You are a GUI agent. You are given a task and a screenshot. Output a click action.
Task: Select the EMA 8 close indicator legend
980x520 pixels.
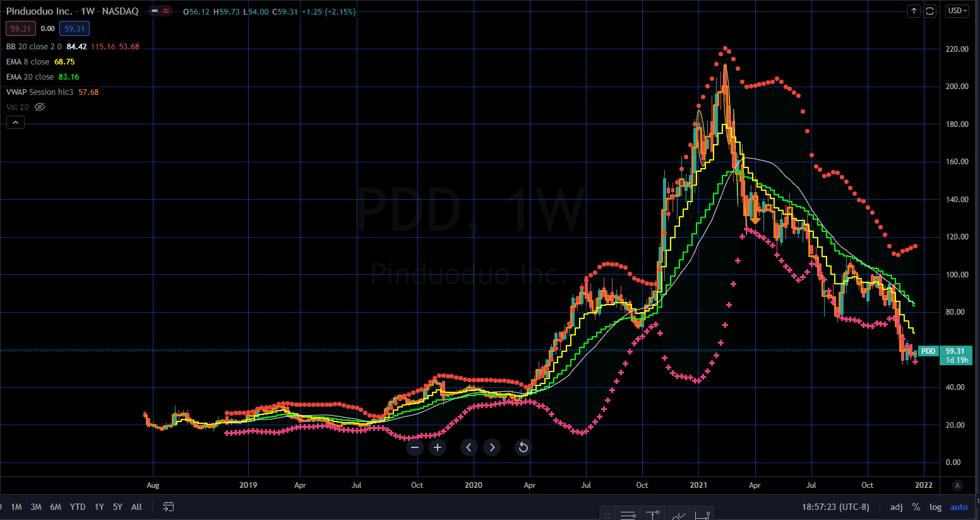[x=28, y=62]
